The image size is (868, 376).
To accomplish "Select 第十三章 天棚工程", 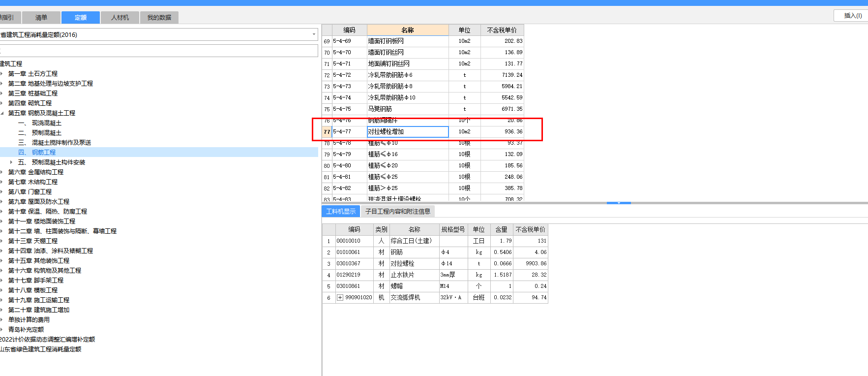I will pyautogui.click(x=33, y=241).
